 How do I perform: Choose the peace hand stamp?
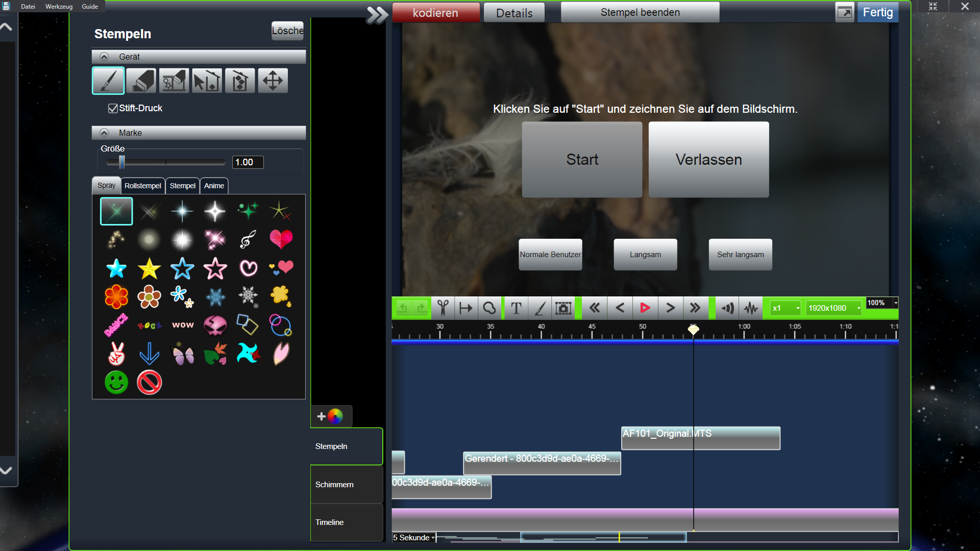(116, 354)
